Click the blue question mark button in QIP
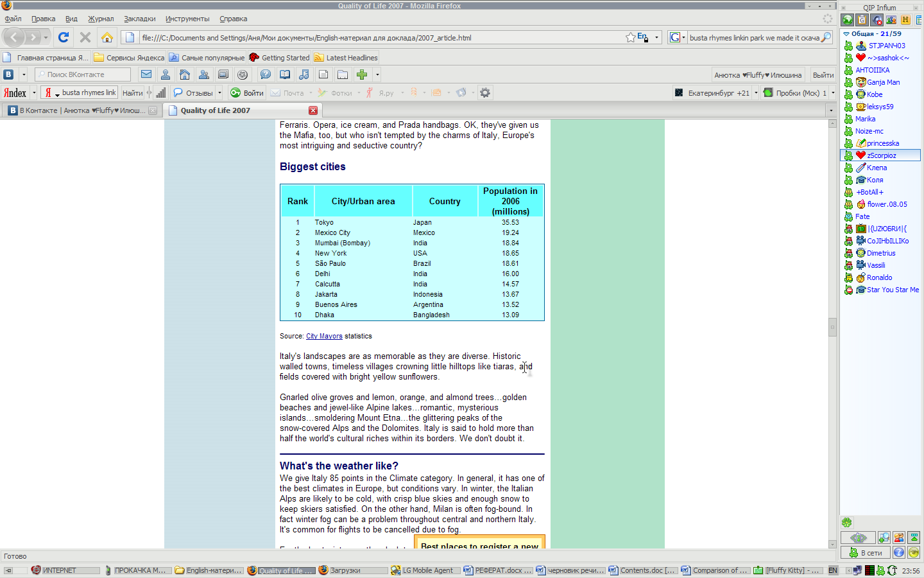Screen dimensions: 924x578 click(899, 552)
